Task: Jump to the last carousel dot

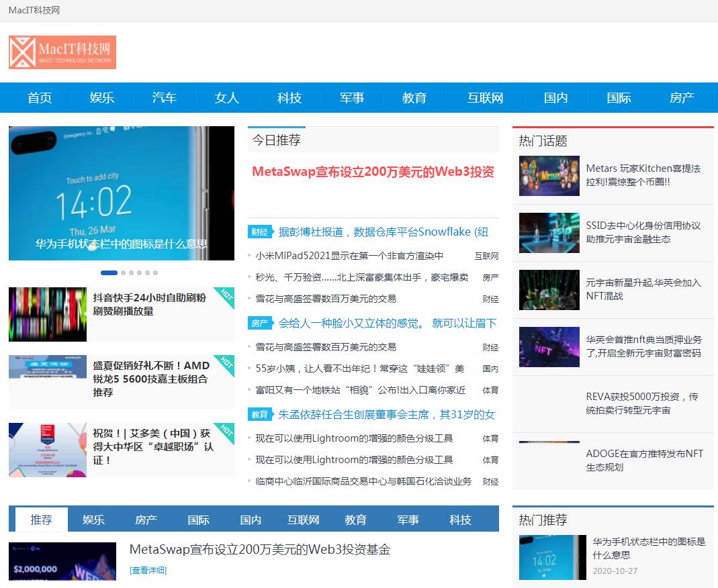Action: 156,273
